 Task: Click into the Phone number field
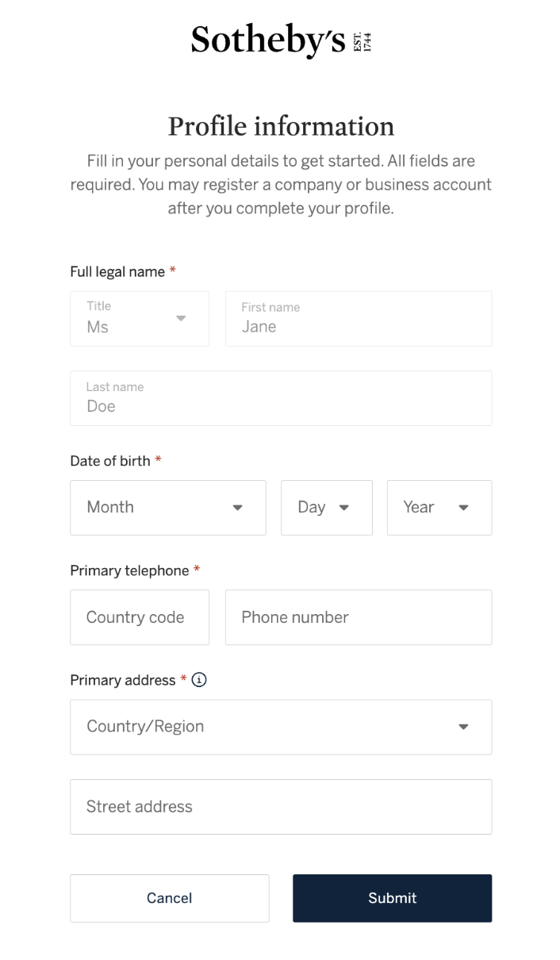(x=358, y=617)
